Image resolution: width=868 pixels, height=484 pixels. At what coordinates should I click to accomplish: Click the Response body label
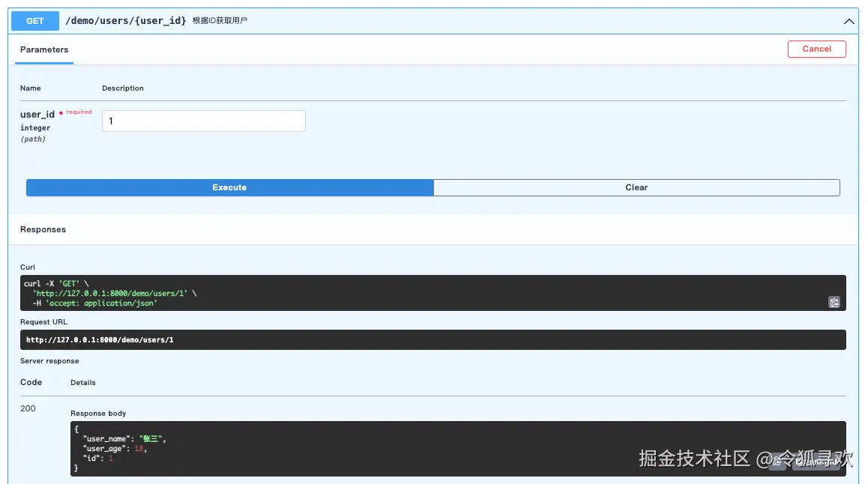tap(98, 413)
